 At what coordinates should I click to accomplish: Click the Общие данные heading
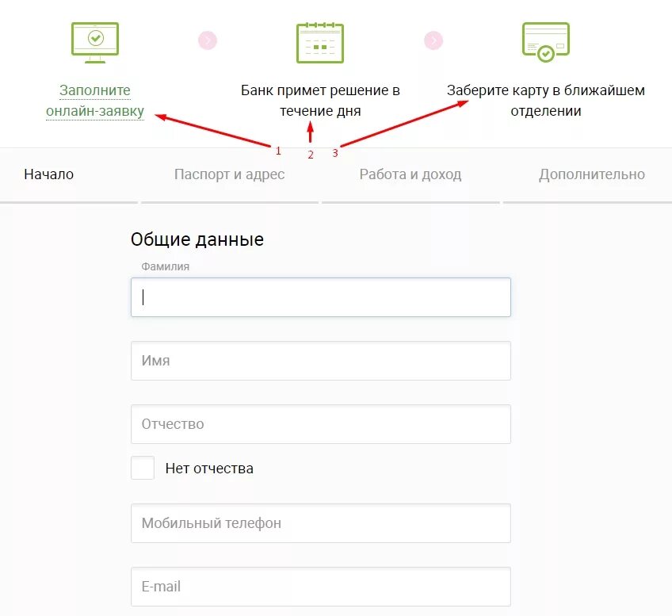(197, 239)
